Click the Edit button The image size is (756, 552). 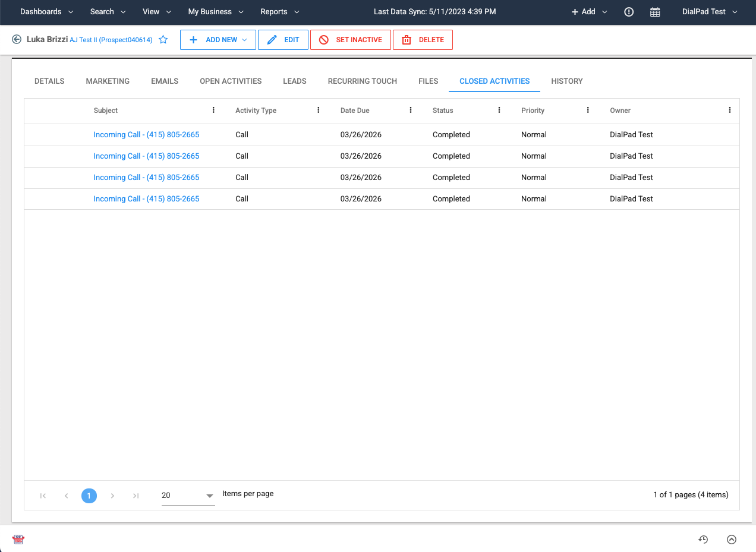(x=283, y=40)
